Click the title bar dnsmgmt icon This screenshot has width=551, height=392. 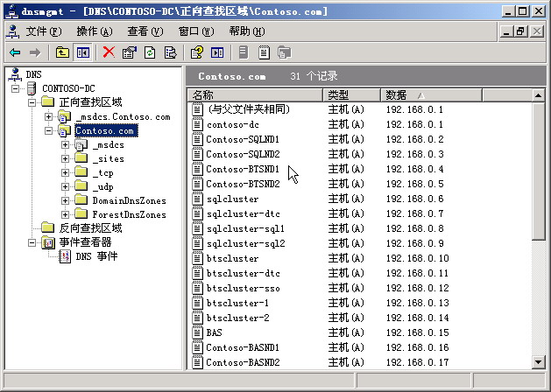[11, 12]
